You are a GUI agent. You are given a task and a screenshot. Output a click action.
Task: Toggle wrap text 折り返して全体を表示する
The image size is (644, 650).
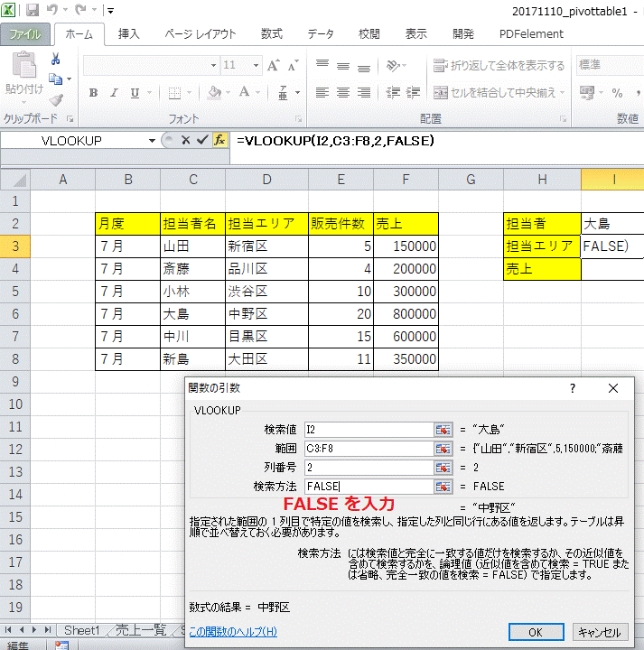point(499,66)
